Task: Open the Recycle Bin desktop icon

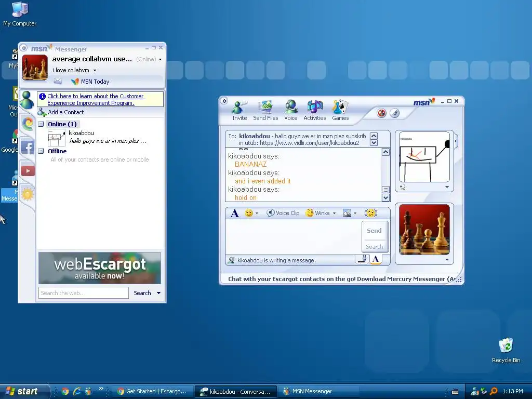Action: pyautogui.click(x=506, y=351)
